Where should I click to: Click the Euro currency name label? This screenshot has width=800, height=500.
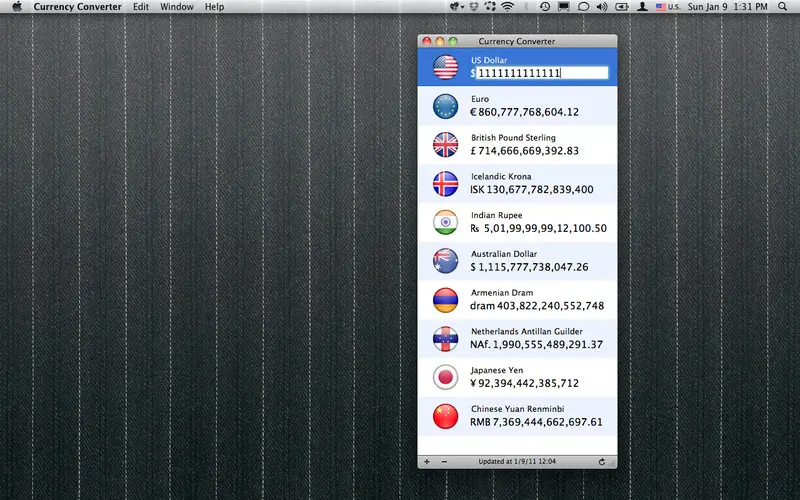coord(480,99)
